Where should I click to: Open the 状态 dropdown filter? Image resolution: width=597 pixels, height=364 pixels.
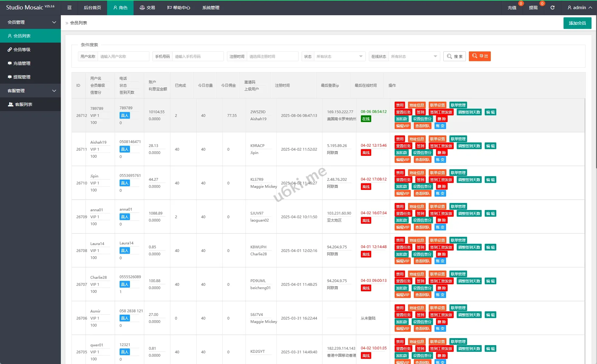pyautogui.click(x=339, y=56)
